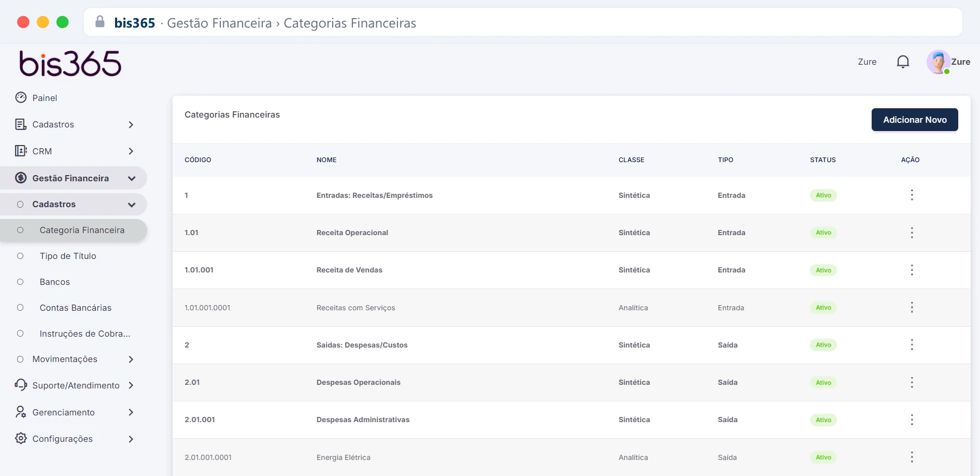Click code 2.01 cell
This screenshot has width=980, height=476.
click(x=192, y=382)
